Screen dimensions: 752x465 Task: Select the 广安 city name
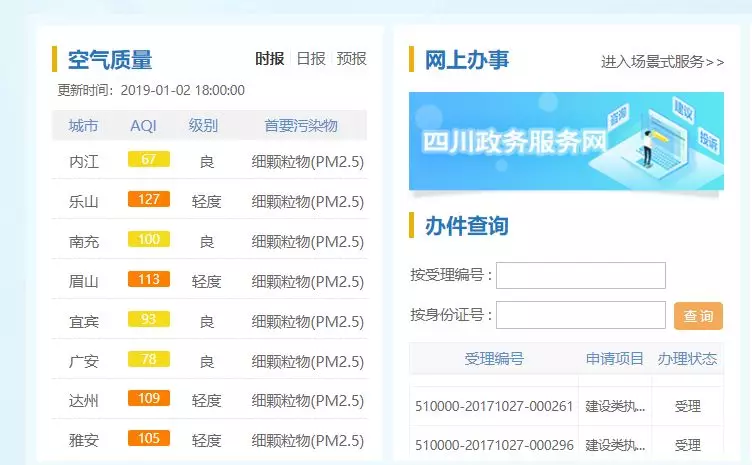tap(84, 361)
